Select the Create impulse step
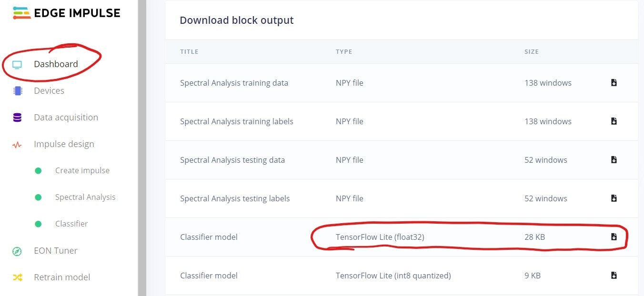The image size is (644, 296). point(82,171)
